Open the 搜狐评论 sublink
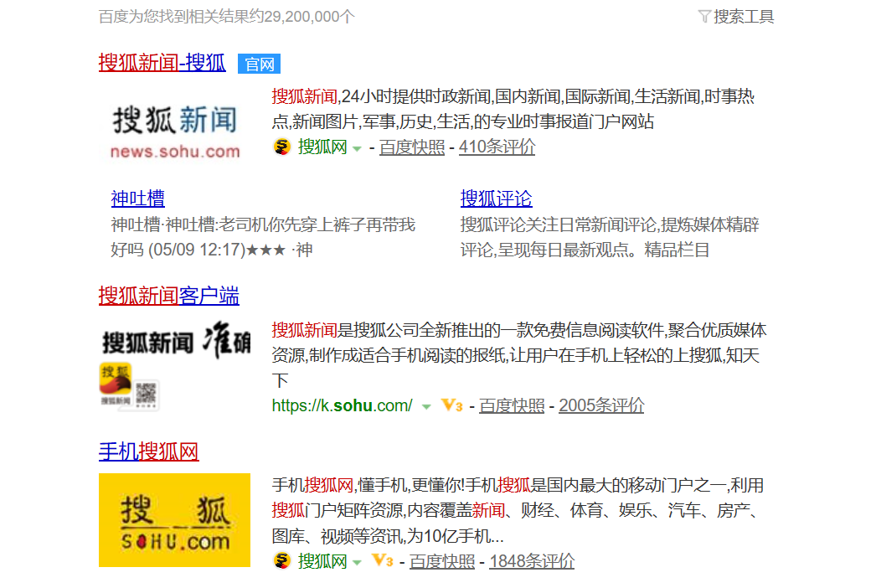This screenshot has width=876, height=588. click(496, 199)
